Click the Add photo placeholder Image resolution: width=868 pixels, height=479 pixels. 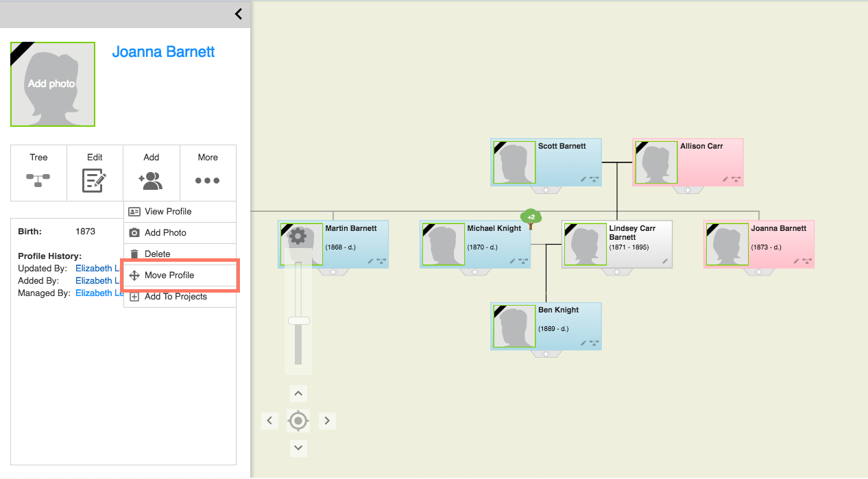coord(52,84)
